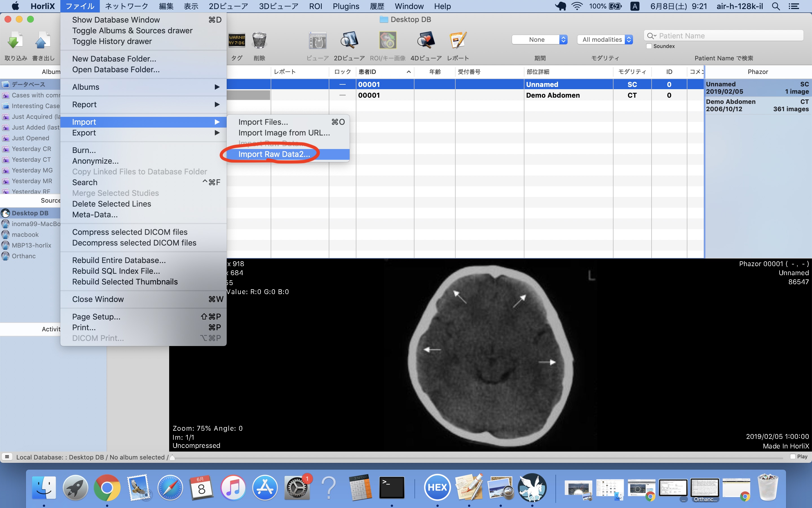Open the None period dropdown

click(x=540, y=40)
